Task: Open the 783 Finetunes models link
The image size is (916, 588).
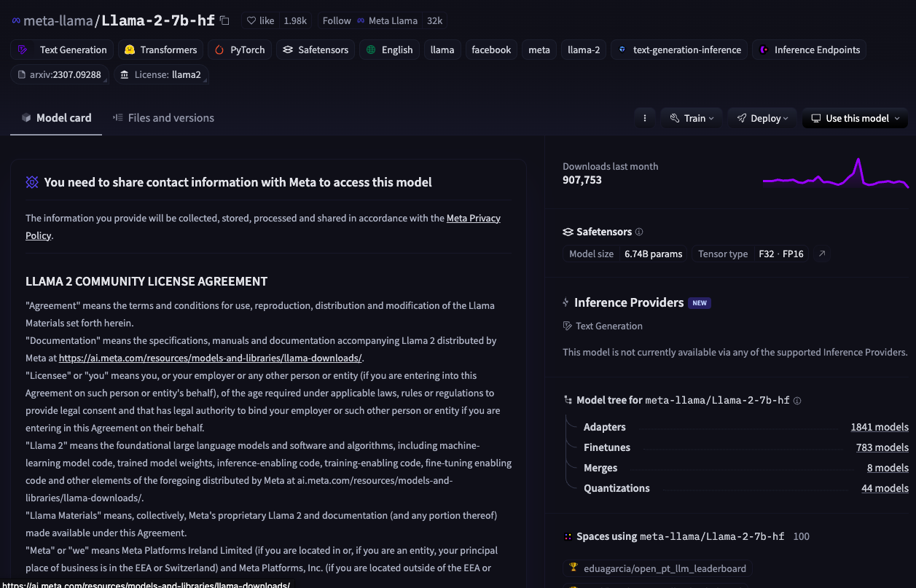Action: (882, 447)
